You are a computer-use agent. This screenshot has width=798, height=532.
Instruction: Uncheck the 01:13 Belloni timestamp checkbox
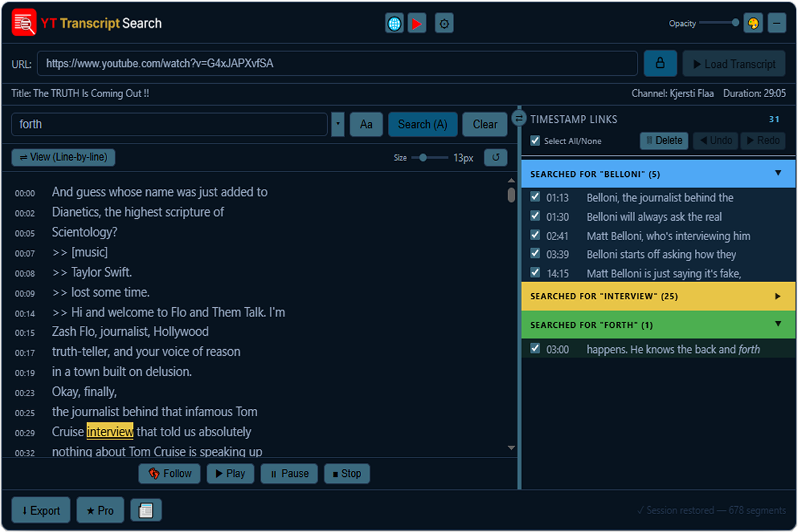click(x=535, y=197)
